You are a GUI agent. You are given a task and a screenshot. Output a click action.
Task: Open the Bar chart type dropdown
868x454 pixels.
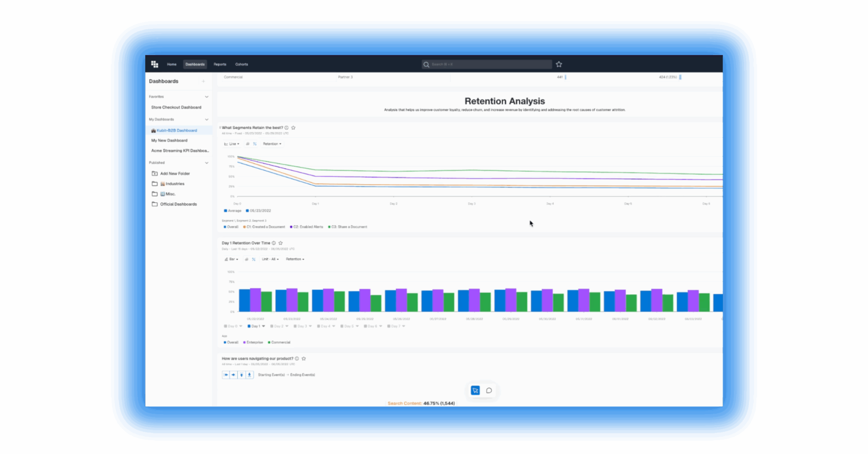[232, 259]
